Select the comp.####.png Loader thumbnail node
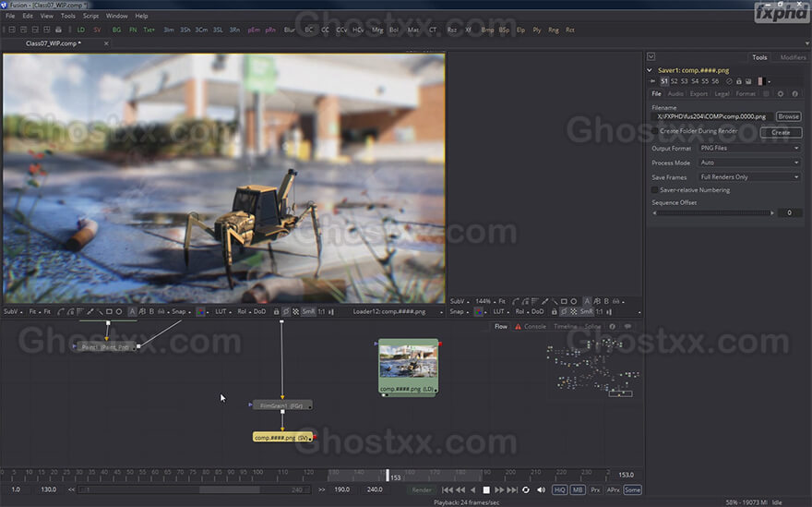This screenshot has height=507, width=812. 408,367
